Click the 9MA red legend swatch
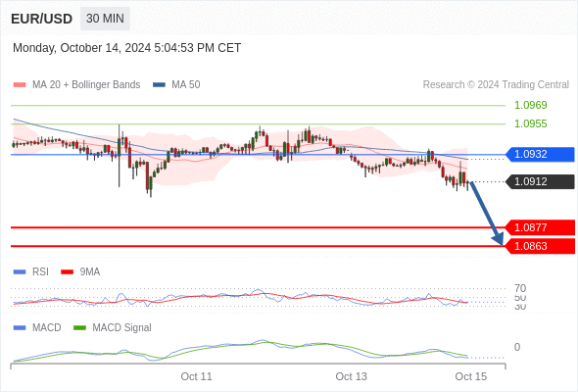 (67, 272)
